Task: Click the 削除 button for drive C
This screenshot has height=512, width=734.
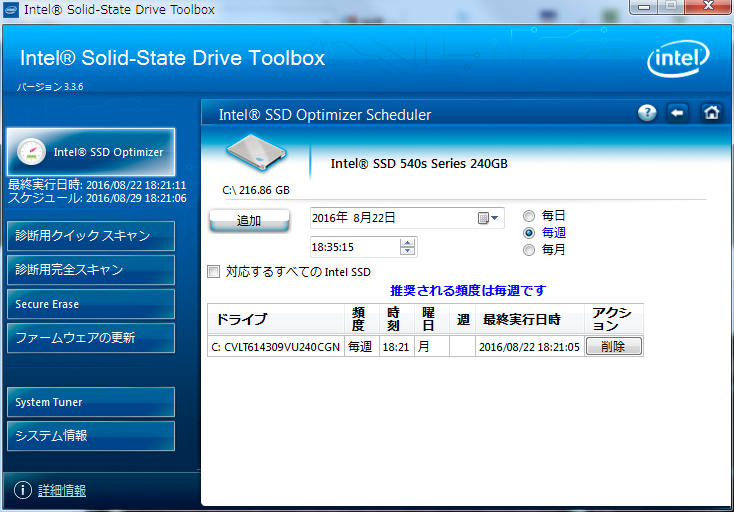Action: point(614,347)
